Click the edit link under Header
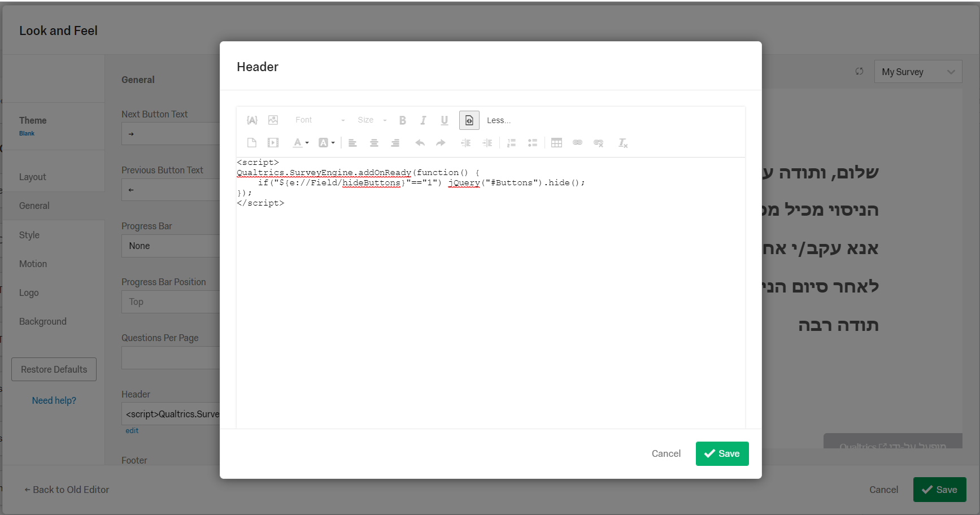The image size is (980, 515). [132, 430]
